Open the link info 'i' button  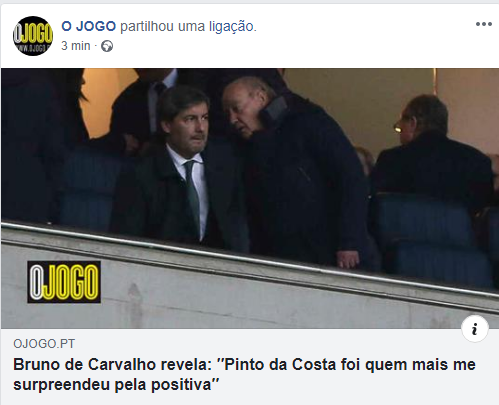coord(475,329)
